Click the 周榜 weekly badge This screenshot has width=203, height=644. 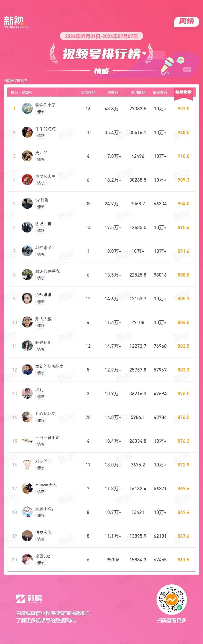point(187,21)
